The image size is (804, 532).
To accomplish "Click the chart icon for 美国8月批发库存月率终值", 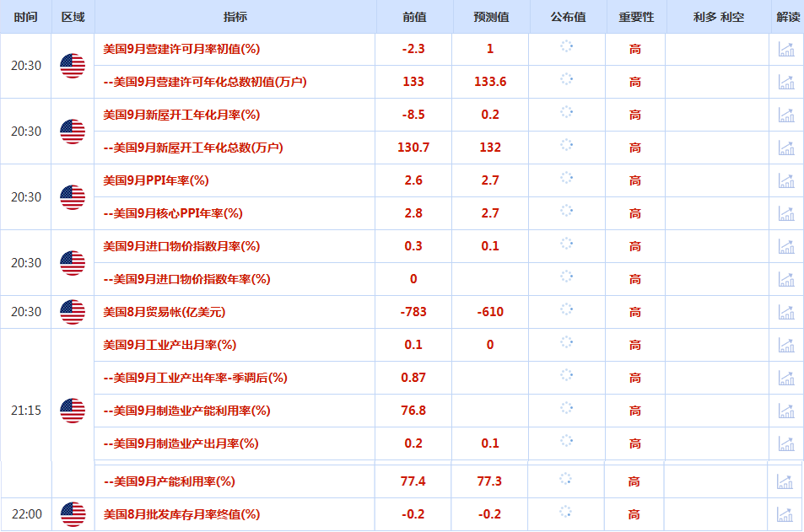I will (x=785, y=514).
